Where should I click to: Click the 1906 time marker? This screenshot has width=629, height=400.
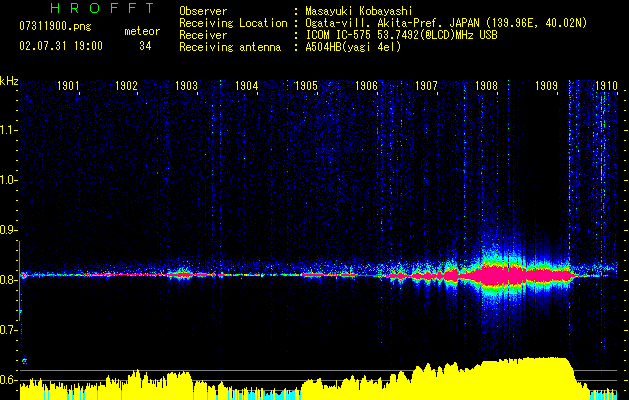click(366, 85)
